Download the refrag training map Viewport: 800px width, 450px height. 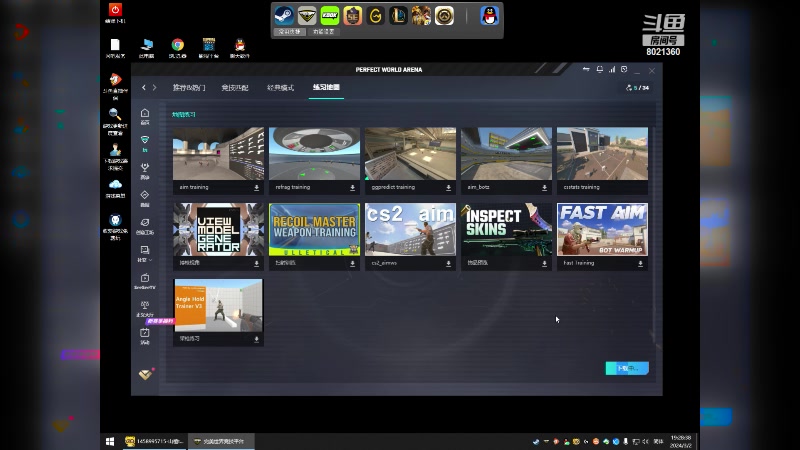[353, 188]
